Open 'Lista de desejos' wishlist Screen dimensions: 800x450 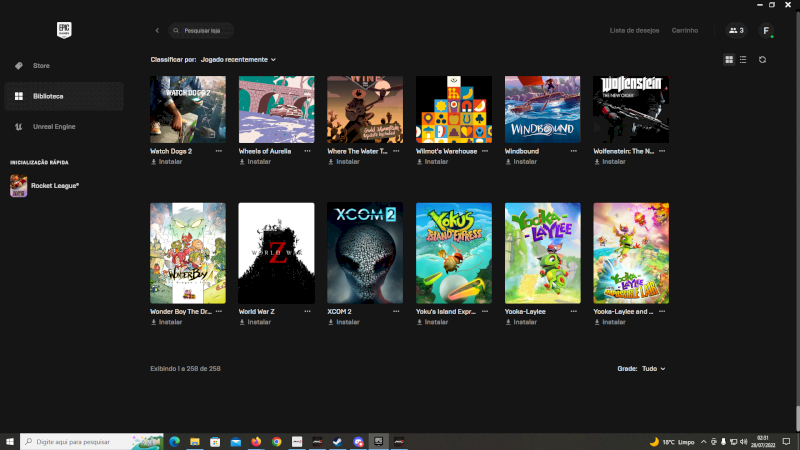click(634, 31)
